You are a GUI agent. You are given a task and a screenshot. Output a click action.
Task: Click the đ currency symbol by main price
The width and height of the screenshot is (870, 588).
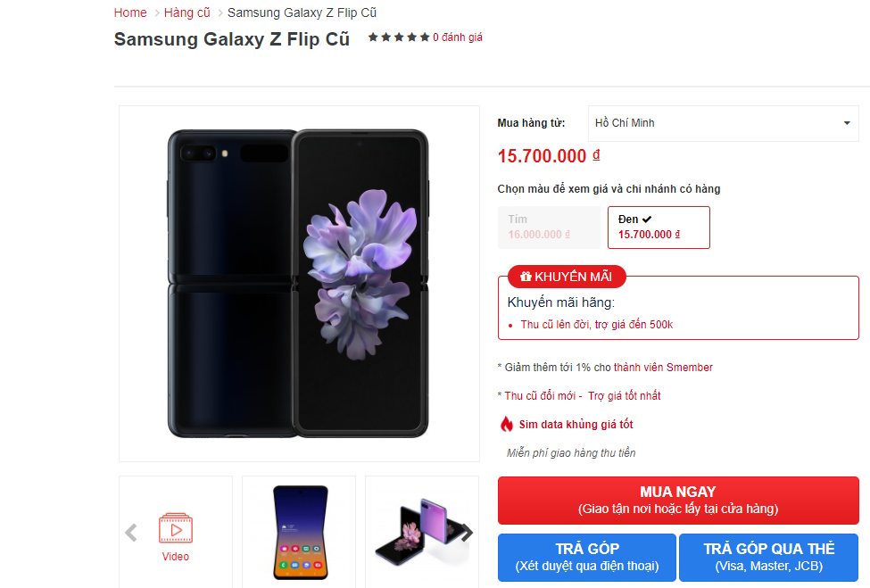pyautogui.click(x=596, y=154)
